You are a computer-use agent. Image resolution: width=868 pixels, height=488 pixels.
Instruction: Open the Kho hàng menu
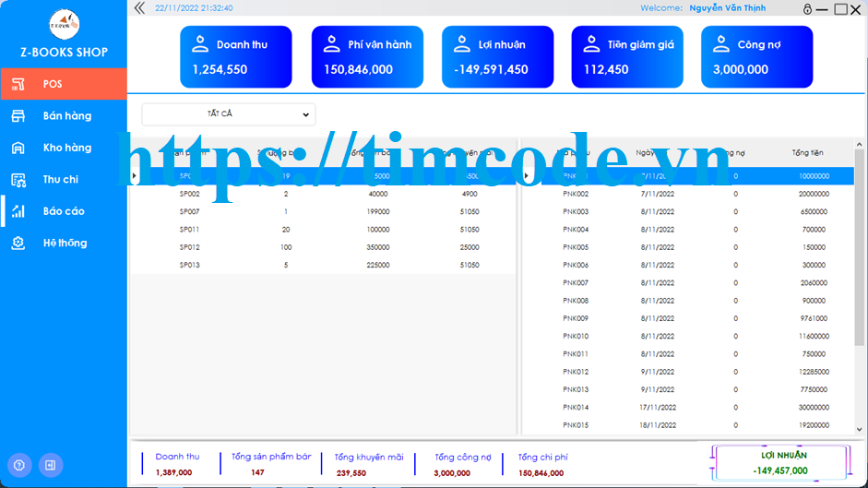tap(64, 148)
